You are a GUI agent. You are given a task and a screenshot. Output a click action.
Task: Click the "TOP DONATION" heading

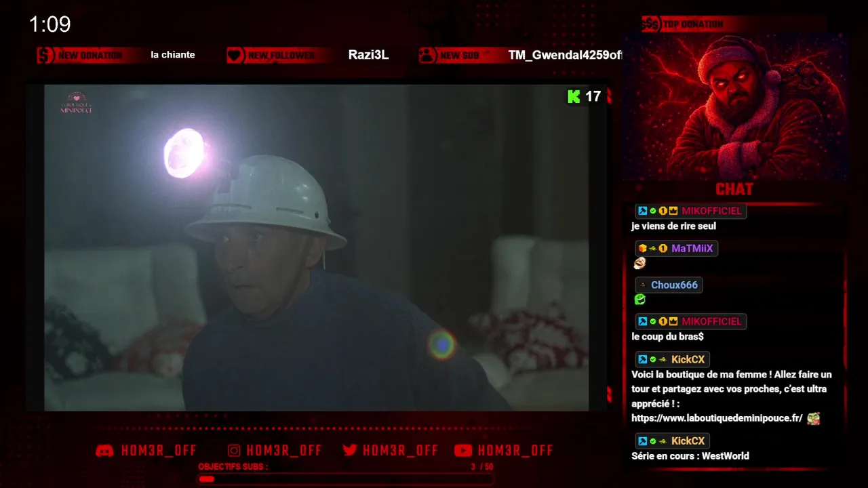tap(693, 24)
